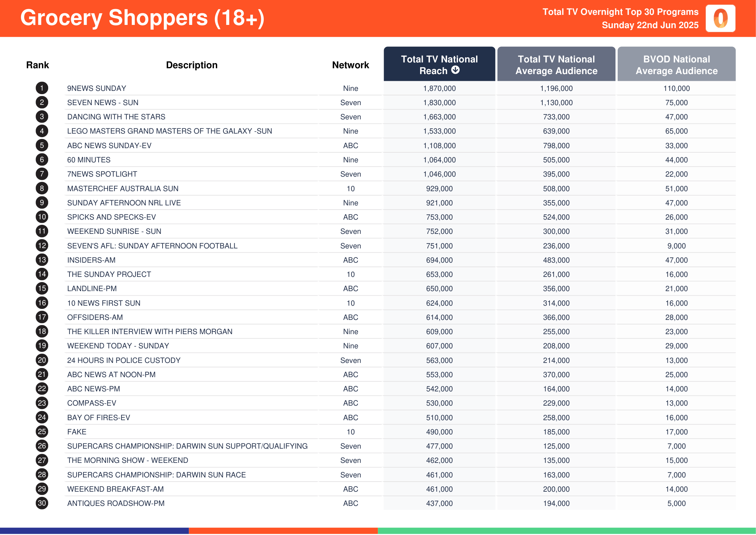Open the Total TV National Reach column tab
This screenshot has width=756, height=535.
pyautogui.click(x=439, y=64)
